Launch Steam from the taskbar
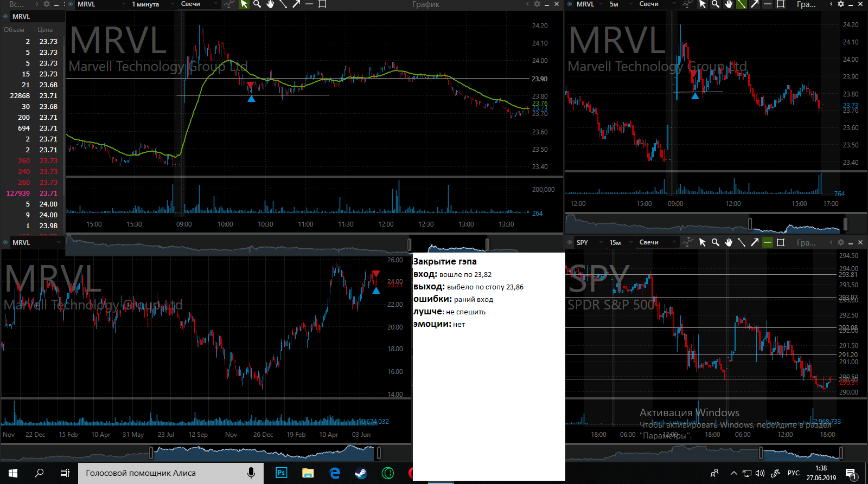 click(361, 473)
